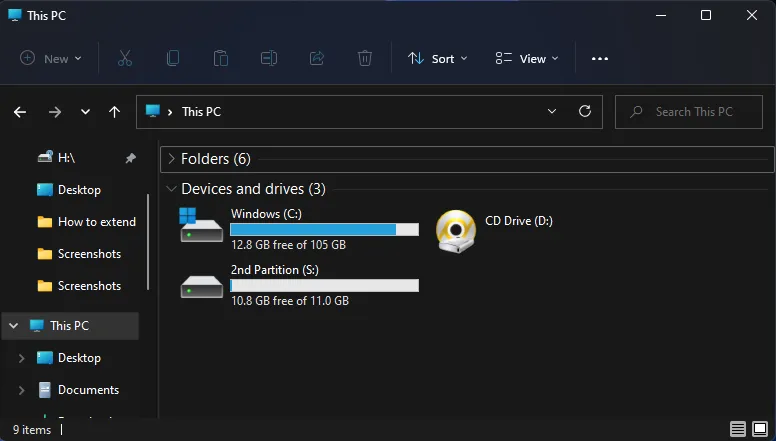The image size is (776, 441).
Task: Select the 2nd Partition (S:) drive icon
Action: tap(201, 287)
